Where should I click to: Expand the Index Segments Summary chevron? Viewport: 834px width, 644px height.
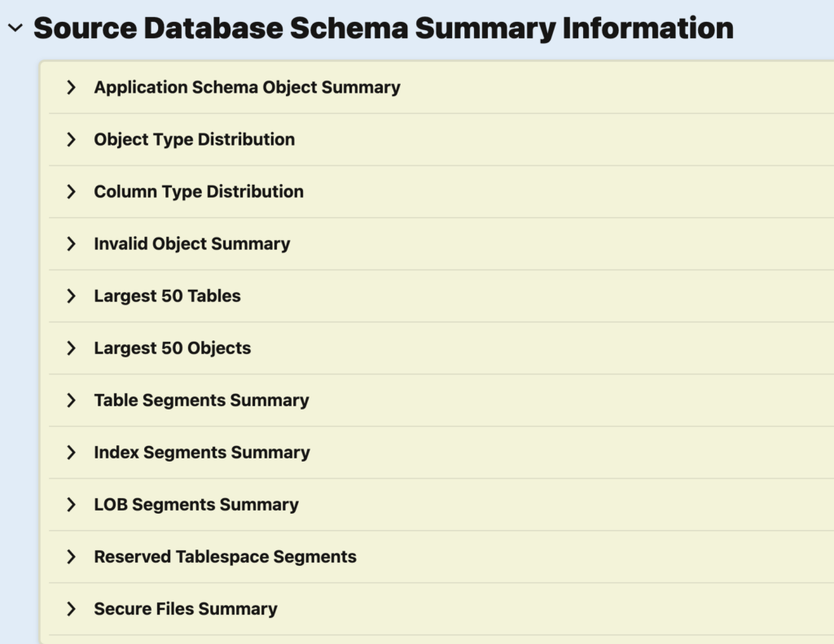coord(72,452)
